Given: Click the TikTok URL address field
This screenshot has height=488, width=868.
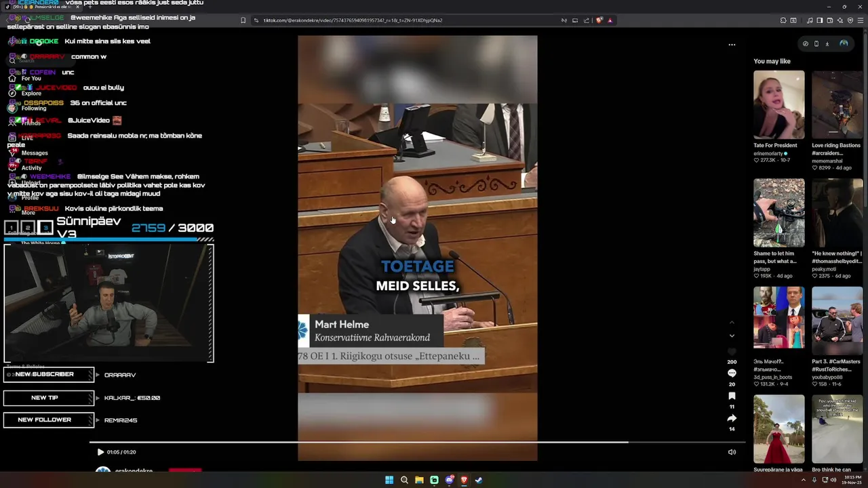Looking at the screenshot, I should (x=407, y=20).
